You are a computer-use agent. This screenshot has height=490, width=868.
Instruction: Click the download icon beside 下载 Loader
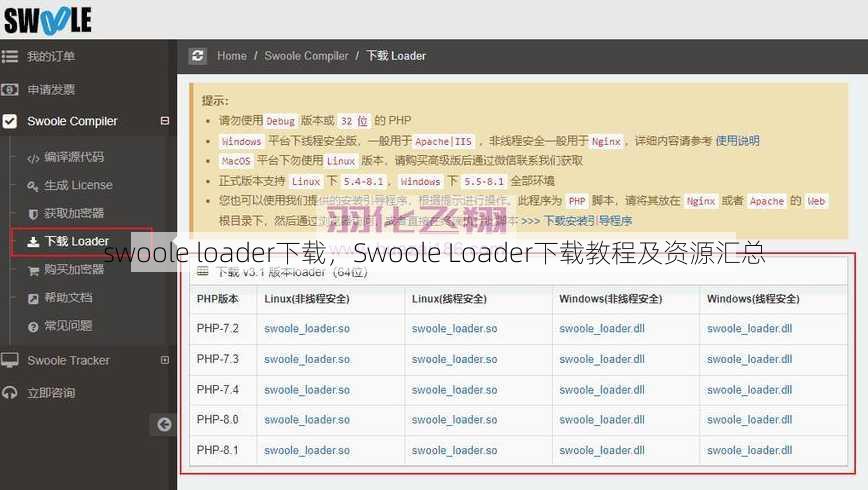[x=33, y=242]
